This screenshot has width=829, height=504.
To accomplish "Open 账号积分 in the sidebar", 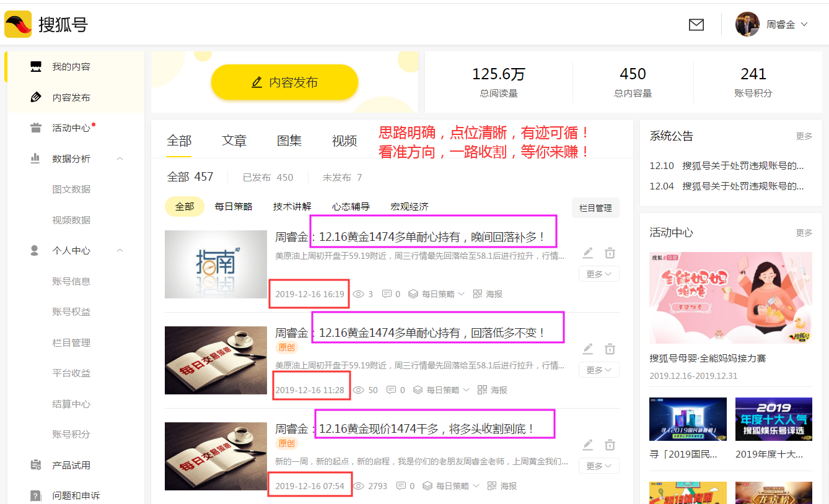I will 71,434.
